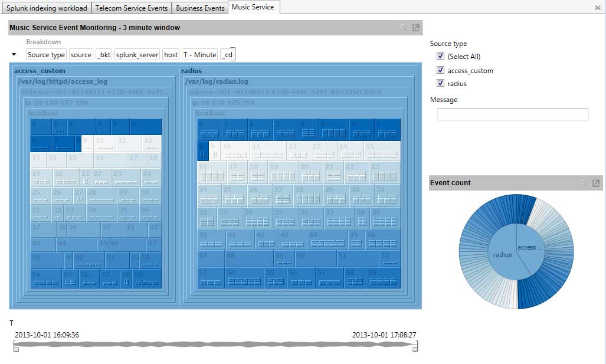Image resolution: width=606 pixels, height=364 pixels.
Task: Open the Music Service Event Monitoring panel in a pop-out window
Action: [x=416, y=28]
